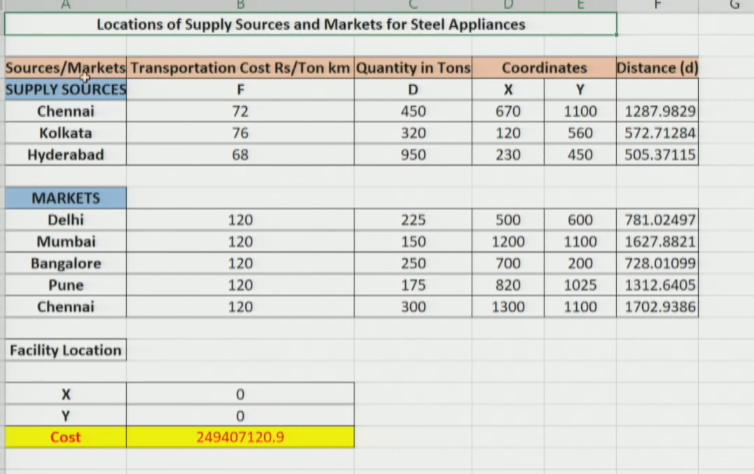Viewport: 754px width, 474px height.
Task: Select the cost value 249407120.9
Action: click(240, 437)
